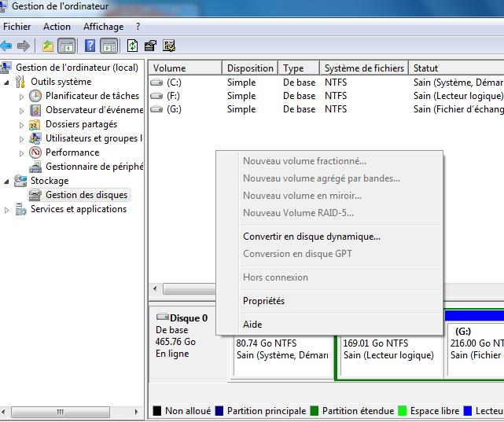This screenshot has height=422, width=504.
Task: Click the Utilisateurs et groupes icon
Action: [x=35, y=138]
